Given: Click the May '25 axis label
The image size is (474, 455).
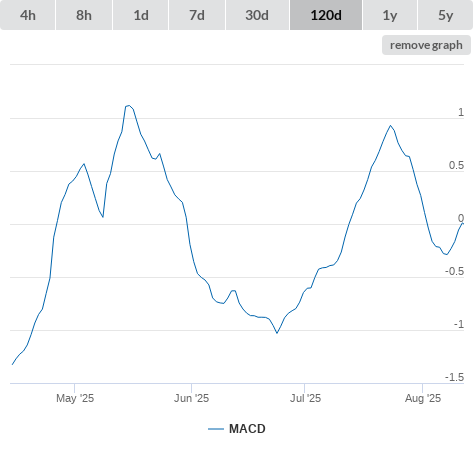Looking at the screenshot, I should 75,398.
